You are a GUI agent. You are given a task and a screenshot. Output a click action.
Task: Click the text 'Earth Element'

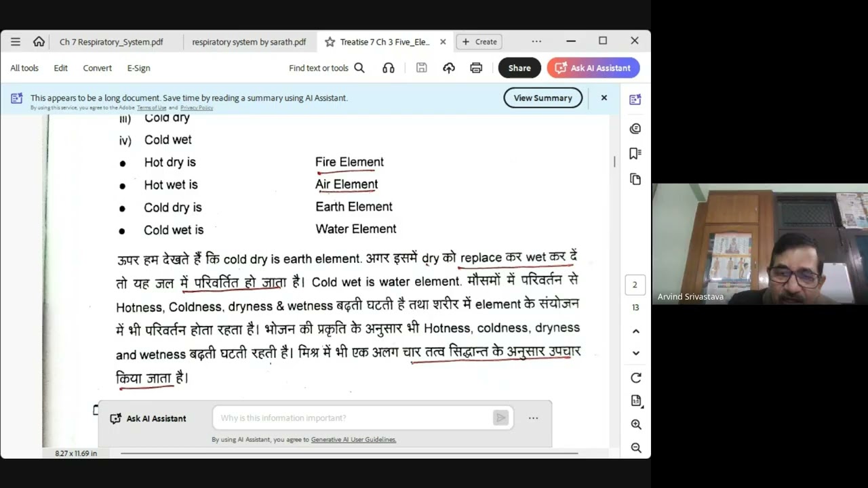(354, 207)
